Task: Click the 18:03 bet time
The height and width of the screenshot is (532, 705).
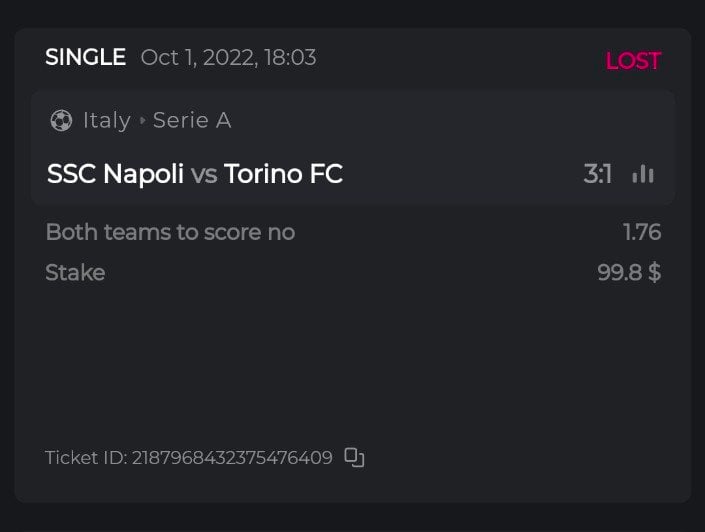Action: 289,58
